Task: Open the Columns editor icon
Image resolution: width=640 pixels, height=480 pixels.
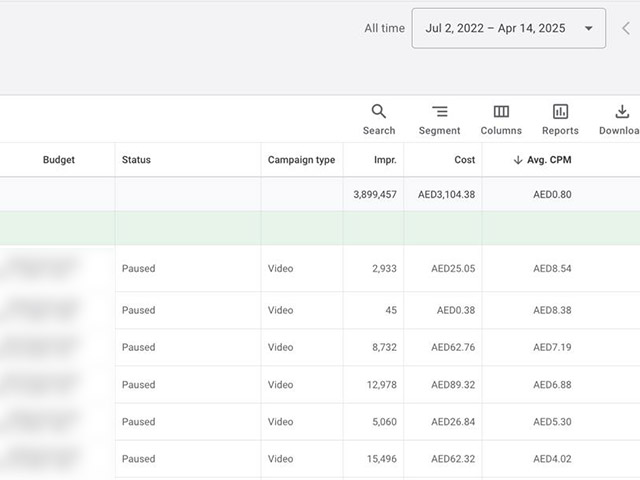Action: (501, 111)
